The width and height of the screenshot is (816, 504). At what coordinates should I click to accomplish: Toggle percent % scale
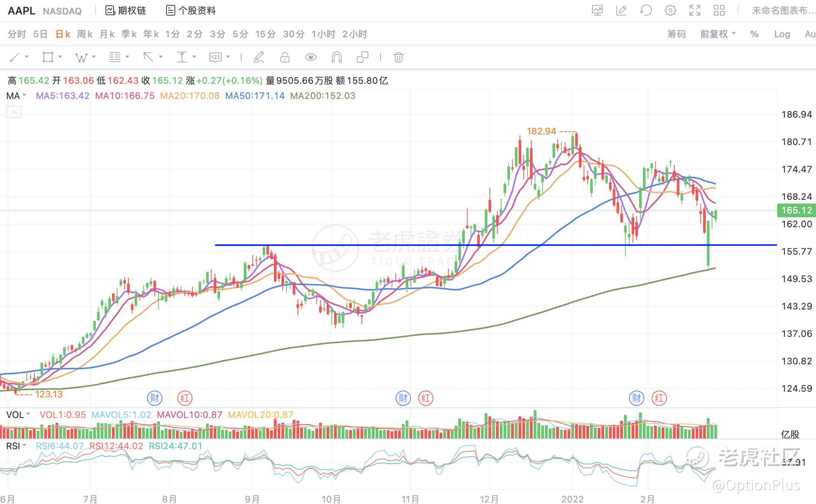tap(754, 34)
